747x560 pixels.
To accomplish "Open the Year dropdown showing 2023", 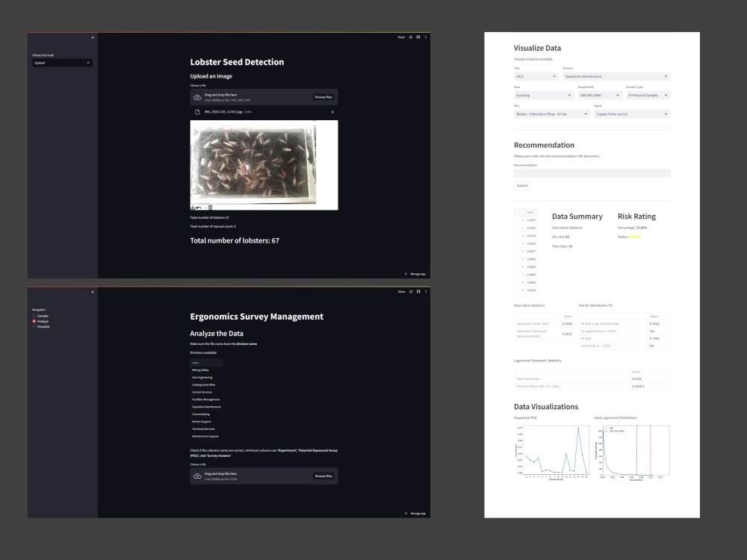I will (x=535, y=76).
